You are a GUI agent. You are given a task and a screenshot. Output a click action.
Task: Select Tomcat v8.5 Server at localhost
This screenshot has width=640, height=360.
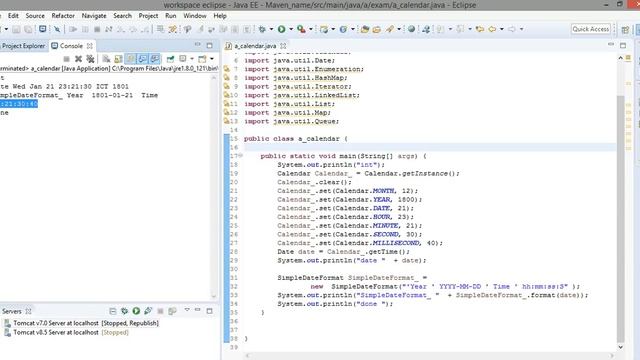pyautogui.click(x=66, y=333)
